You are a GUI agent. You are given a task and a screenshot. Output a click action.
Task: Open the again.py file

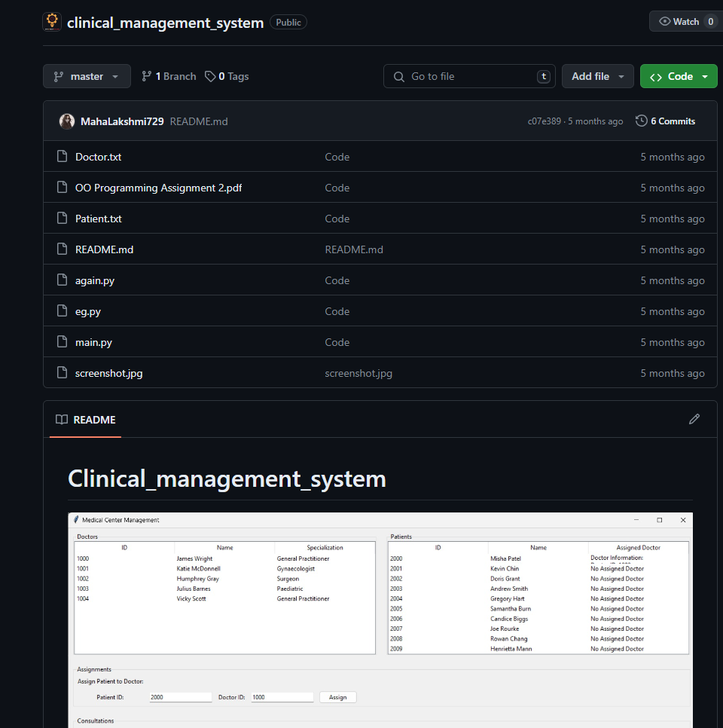point(95,280)
